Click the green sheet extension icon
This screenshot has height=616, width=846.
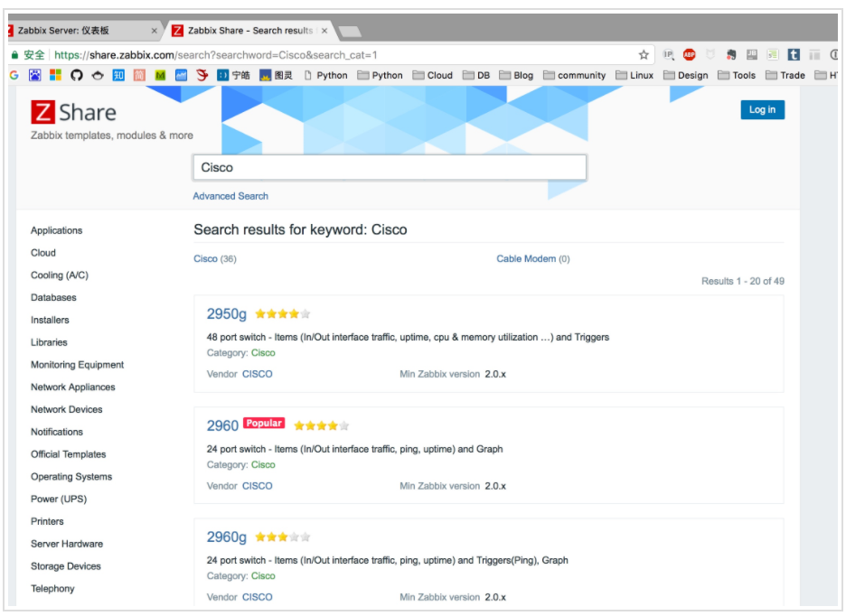[x=773, y=54]
